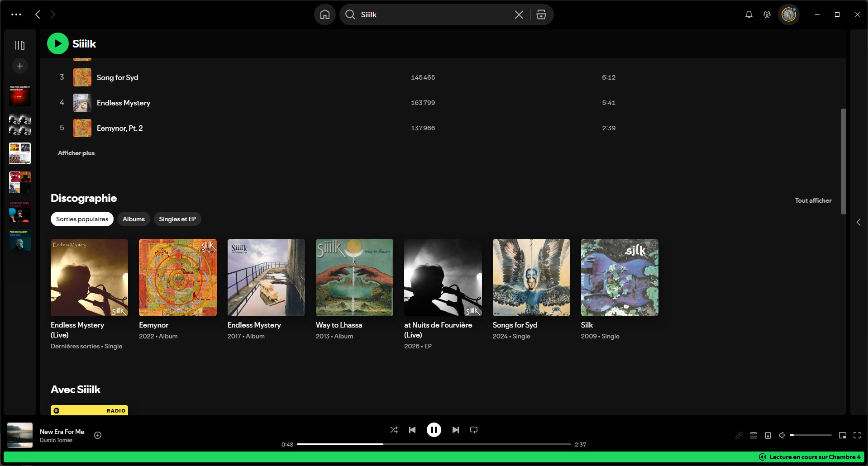Open Way to Lhassa album cover
868x466 pixels.
click(354, 277)
